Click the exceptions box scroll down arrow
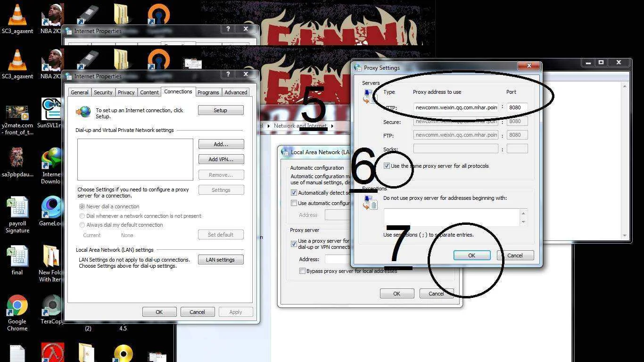The height and width of the screenshot is (362, 644). click(x=523, y=222)
